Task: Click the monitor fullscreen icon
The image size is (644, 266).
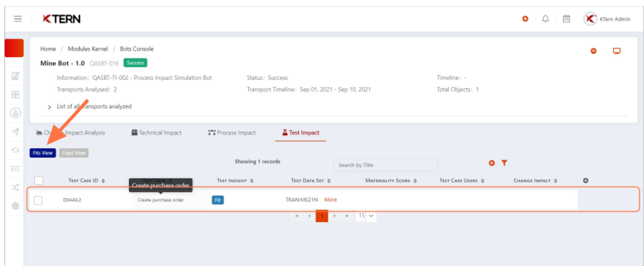Action: [616, 51]
